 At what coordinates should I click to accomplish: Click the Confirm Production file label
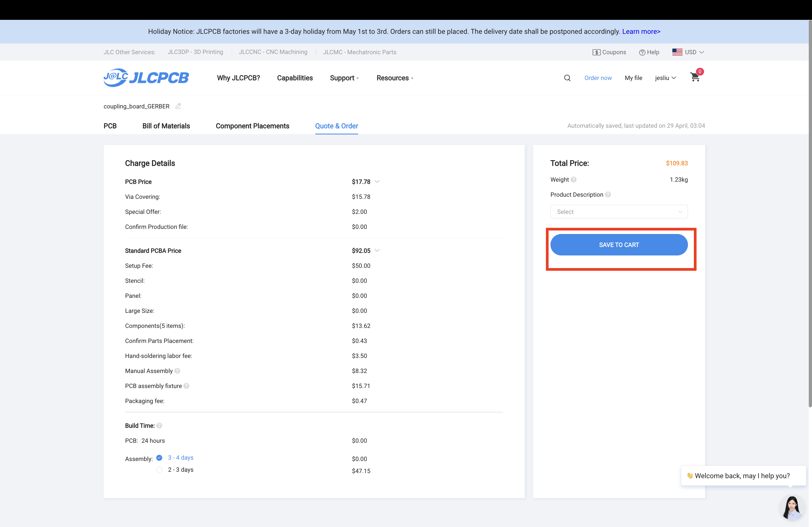tap(157, 227)
